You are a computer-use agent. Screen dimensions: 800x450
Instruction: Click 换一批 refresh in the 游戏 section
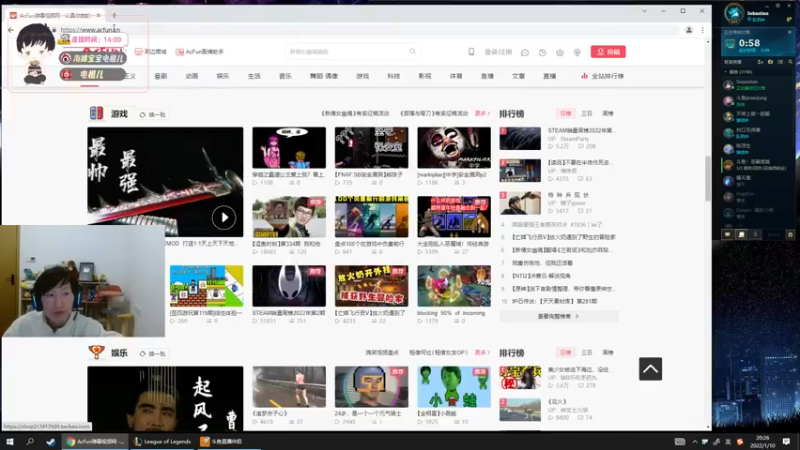[153, 115]
